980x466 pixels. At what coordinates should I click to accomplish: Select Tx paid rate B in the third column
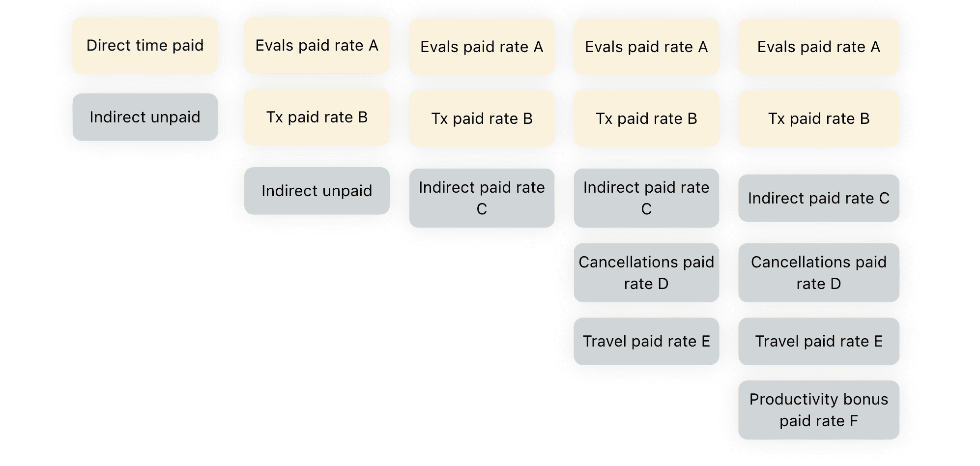pyautogui.click(x=482, y=118)
